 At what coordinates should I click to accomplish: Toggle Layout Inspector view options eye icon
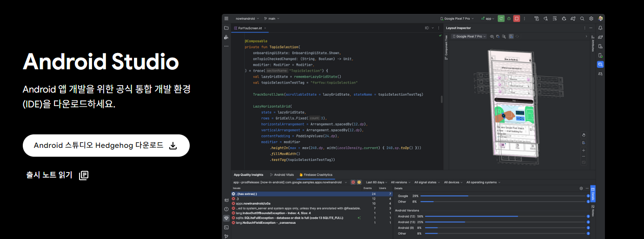(492, 36)
